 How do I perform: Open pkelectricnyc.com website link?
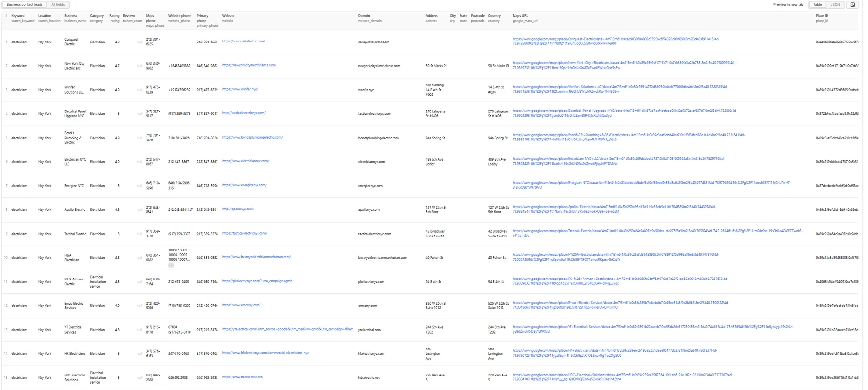click(x=257, y=281)
